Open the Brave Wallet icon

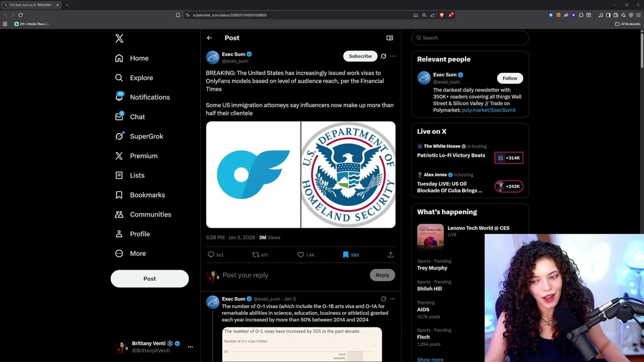coord(616,15)
